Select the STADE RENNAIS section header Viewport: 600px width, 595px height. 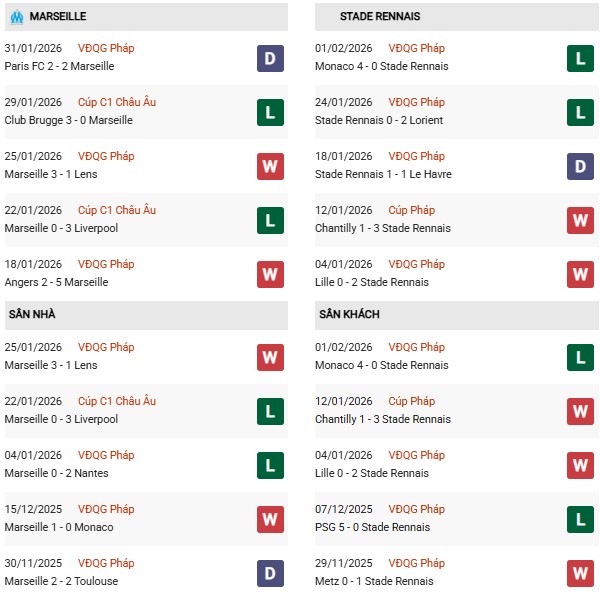click(379, 16)
